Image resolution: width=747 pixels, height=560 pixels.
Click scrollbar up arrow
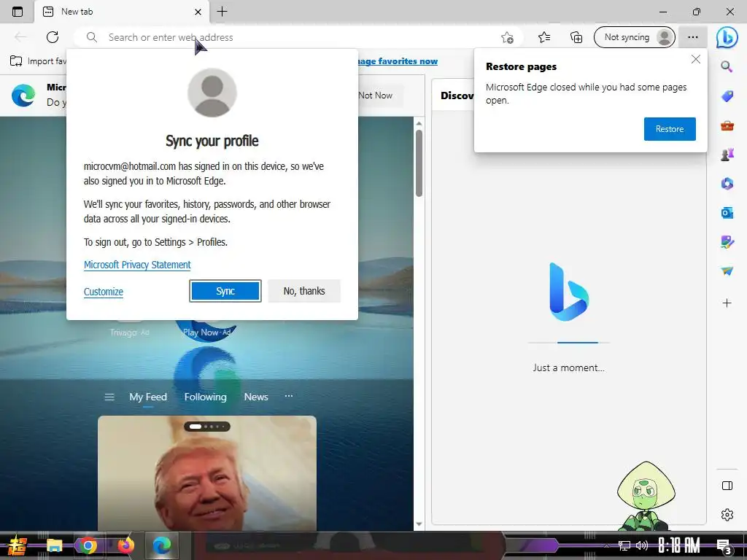click(419, 123)
